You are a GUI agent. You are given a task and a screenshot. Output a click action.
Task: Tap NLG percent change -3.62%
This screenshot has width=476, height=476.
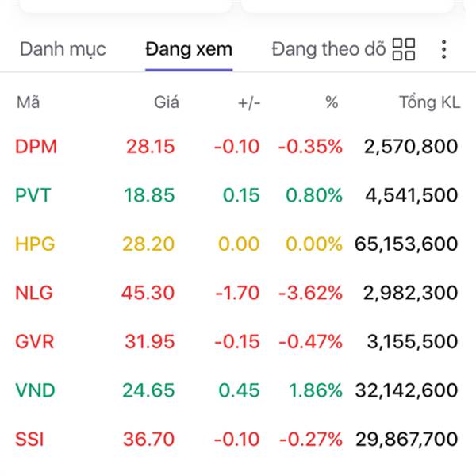point(310,293)
